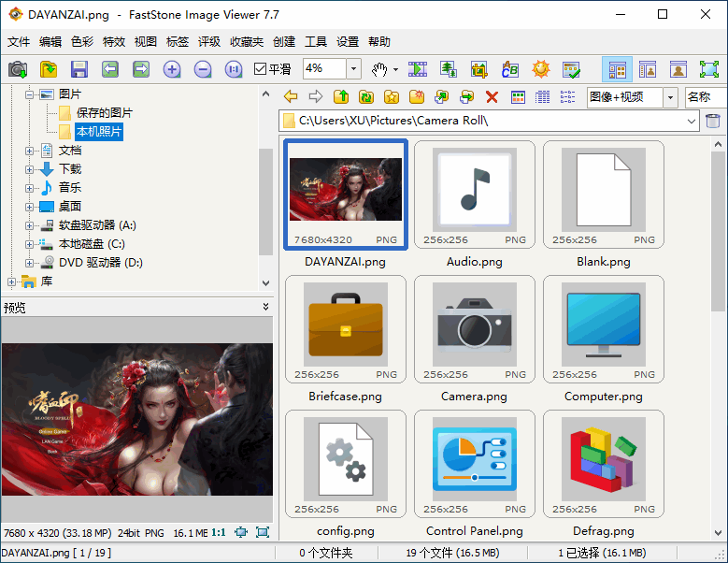Open the 特效 menu

[114, 42]
